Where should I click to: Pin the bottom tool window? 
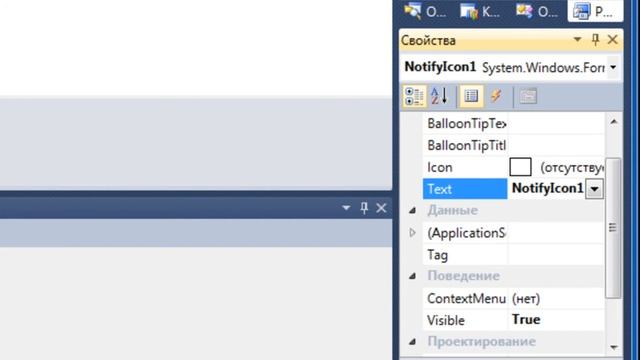pyautogui.click(x=364, y=208)
